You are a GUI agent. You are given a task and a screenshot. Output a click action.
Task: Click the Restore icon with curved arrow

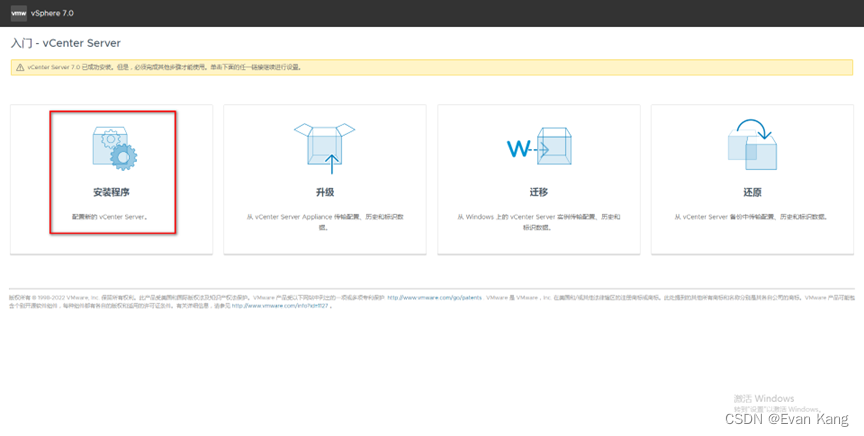[x=751, y=146]
